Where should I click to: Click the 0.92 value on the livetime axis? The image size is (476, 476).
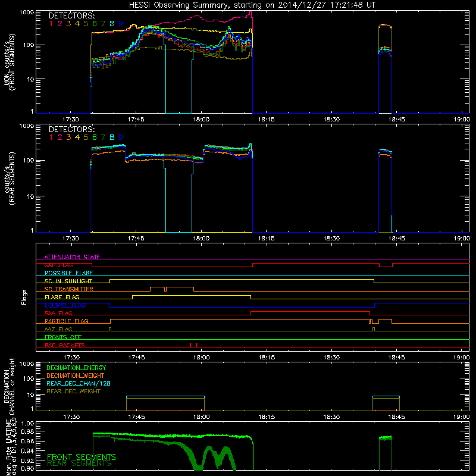tap(27, 461)
